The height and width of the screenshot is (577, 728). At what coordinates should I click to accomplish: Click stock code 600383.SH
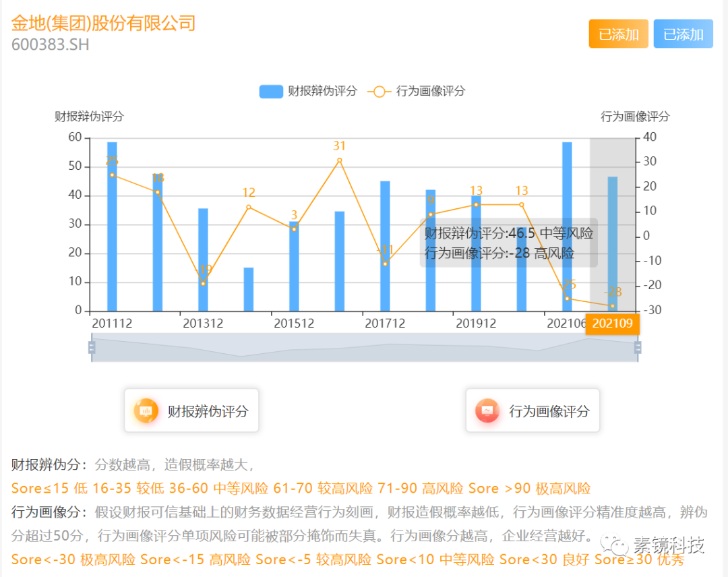(x=50, y=44)
